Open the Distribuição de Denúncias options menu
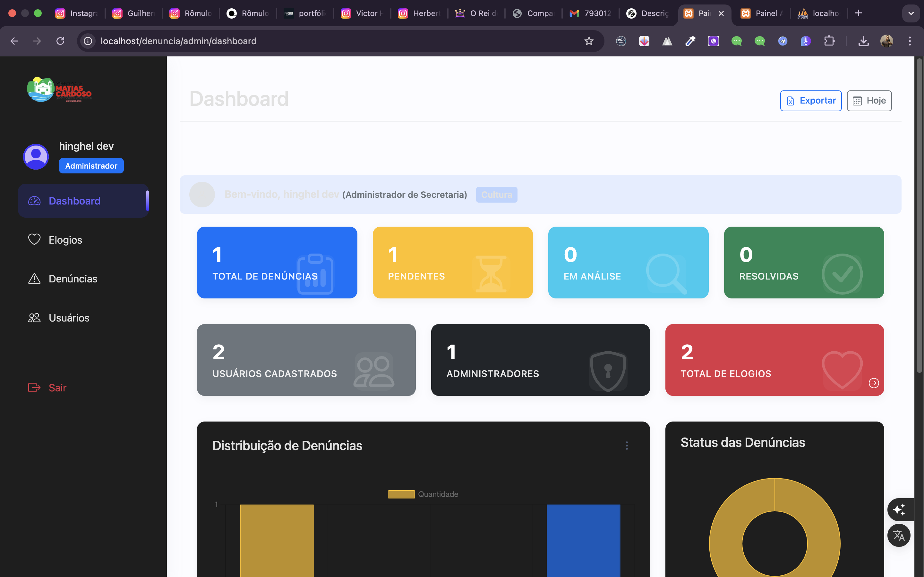Viewport: 924px width, 577px height. pyautogui.click(x=627, y=445)
